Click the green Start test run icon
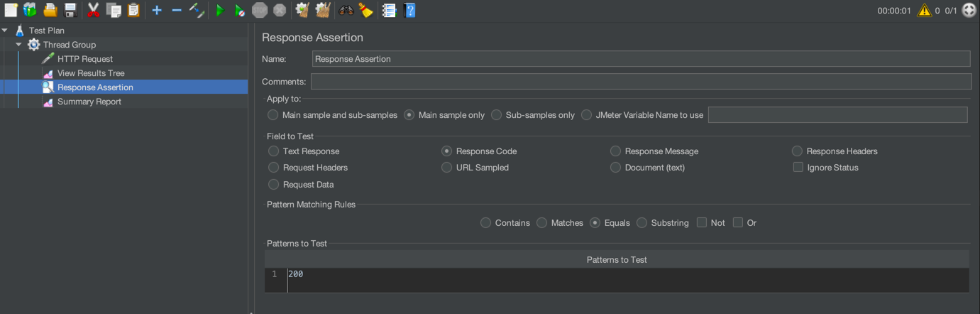 coord(220,10)
